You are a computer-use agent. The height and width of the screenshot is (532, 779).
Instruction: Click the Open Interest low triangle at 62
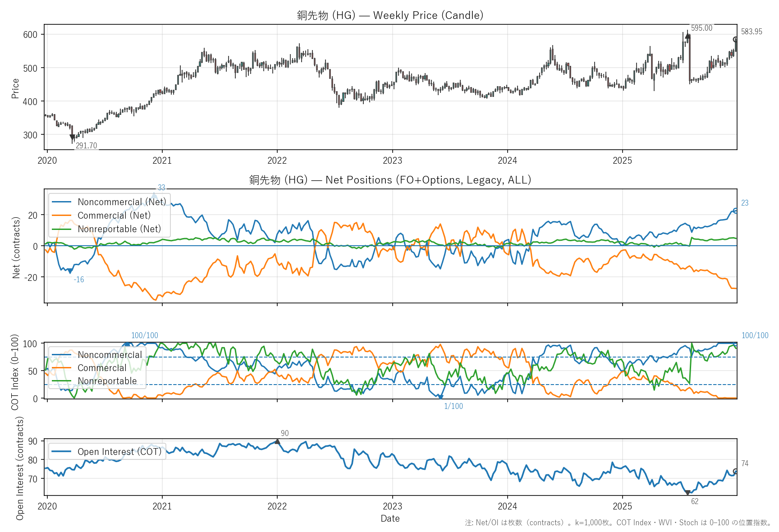click(x=687, y=493)
